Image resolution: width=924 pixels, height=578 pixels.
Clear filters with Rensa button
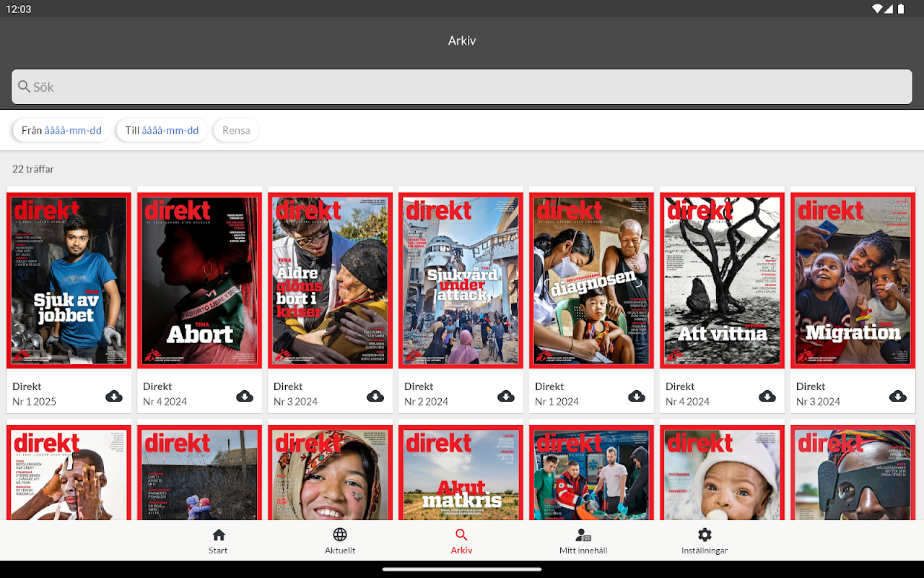236,130
